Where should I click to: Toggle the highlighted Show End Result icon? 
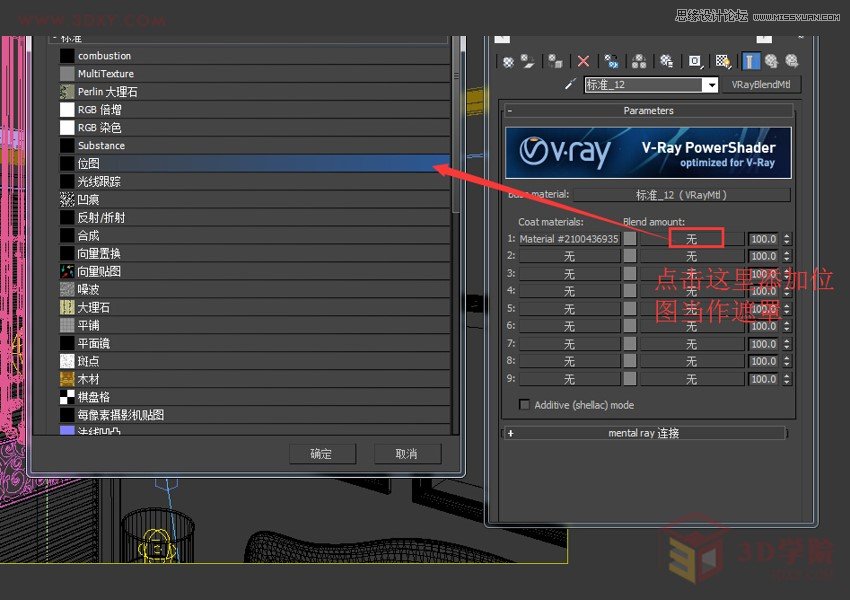753,62
